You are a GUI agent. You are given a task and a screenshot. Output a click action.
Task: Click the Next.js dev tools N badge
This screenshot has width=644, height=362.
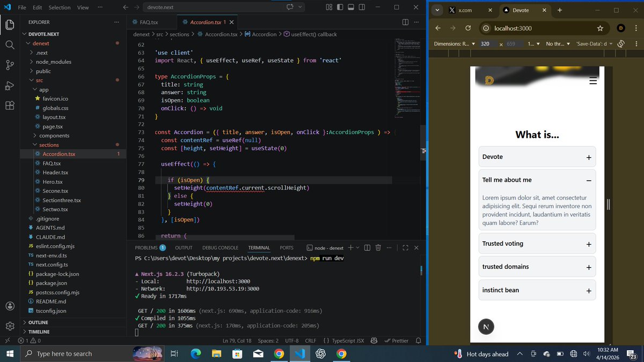[486, 327]
